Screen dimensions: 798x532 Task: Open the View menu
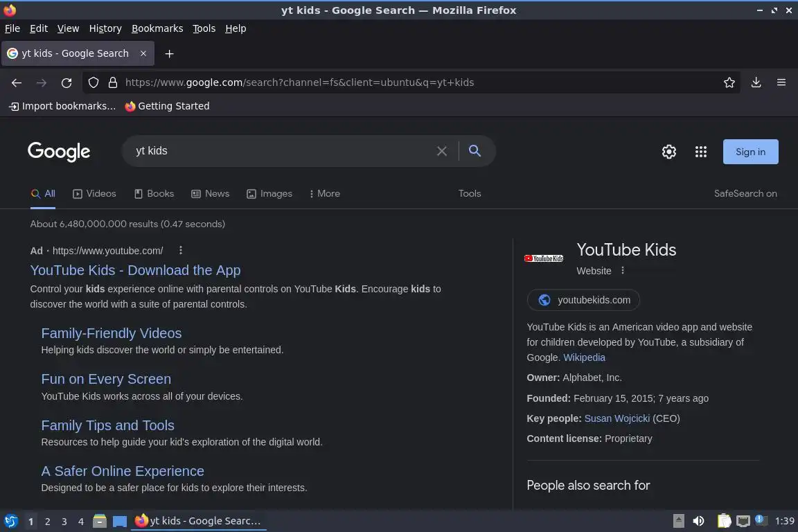[68, 28]
